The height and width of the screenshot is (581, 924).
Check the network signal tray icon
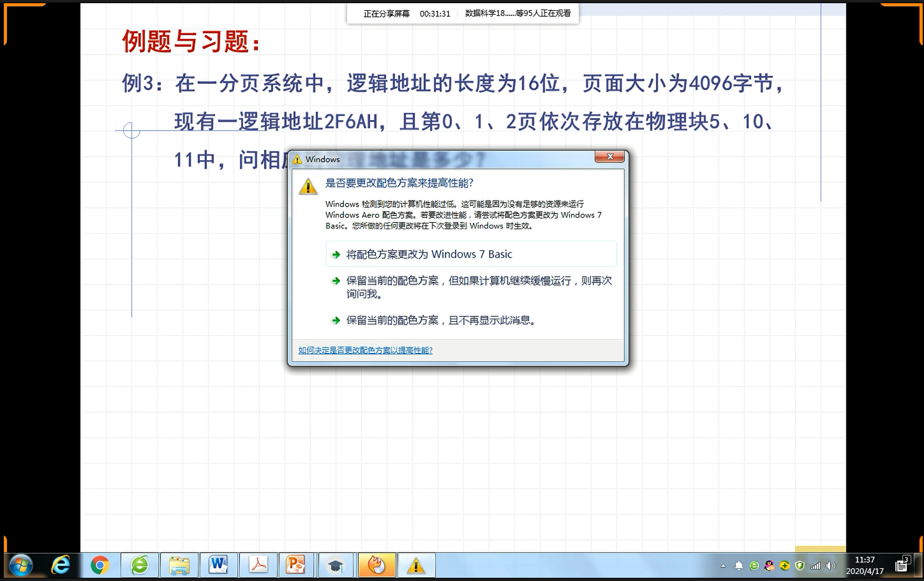(815, 566)
